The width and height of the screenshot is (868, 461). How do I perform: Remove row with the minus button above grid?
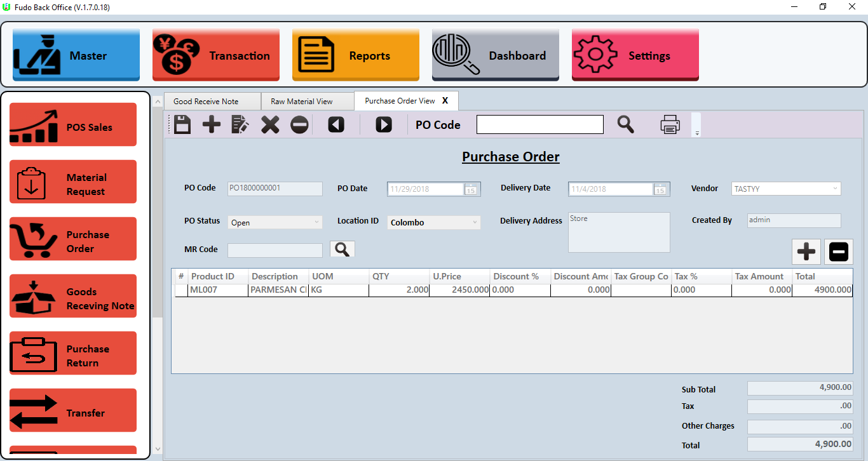(839, 252)
